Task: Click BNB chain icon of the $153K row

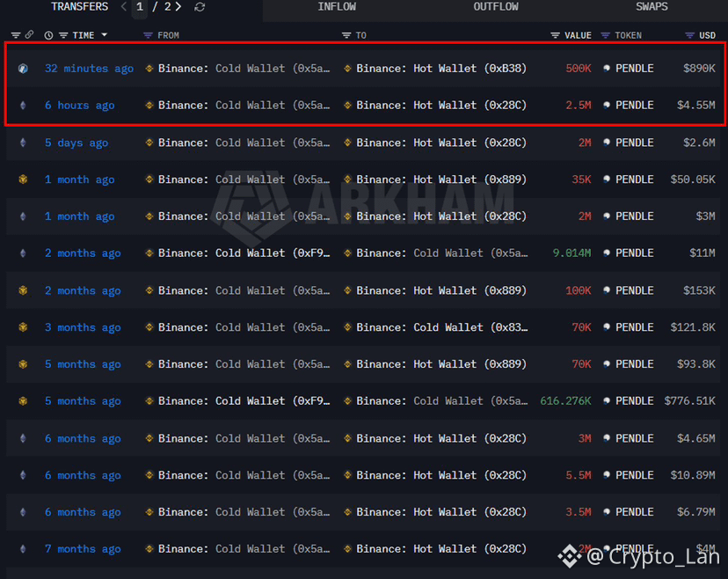Action: (23, 290)
